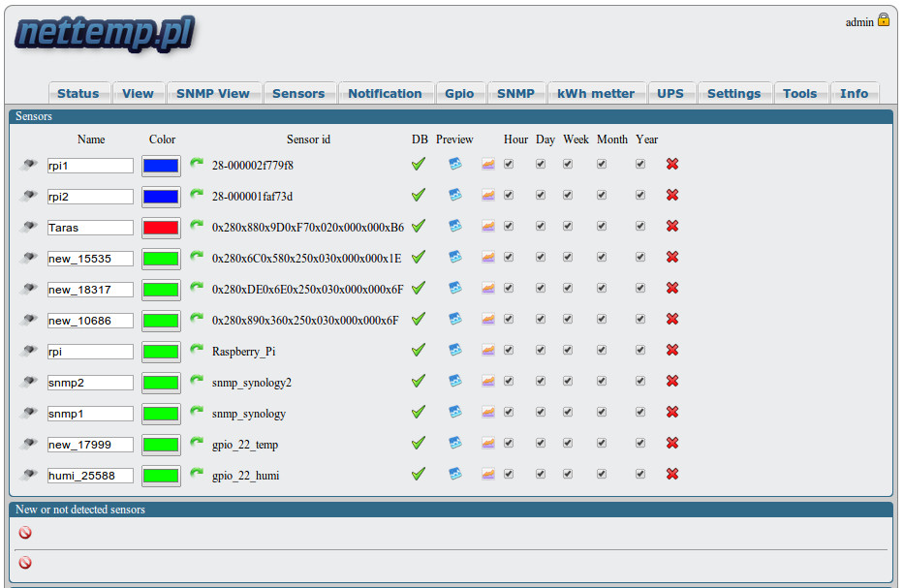Open red color swatch for Taras

coord(161,228)
